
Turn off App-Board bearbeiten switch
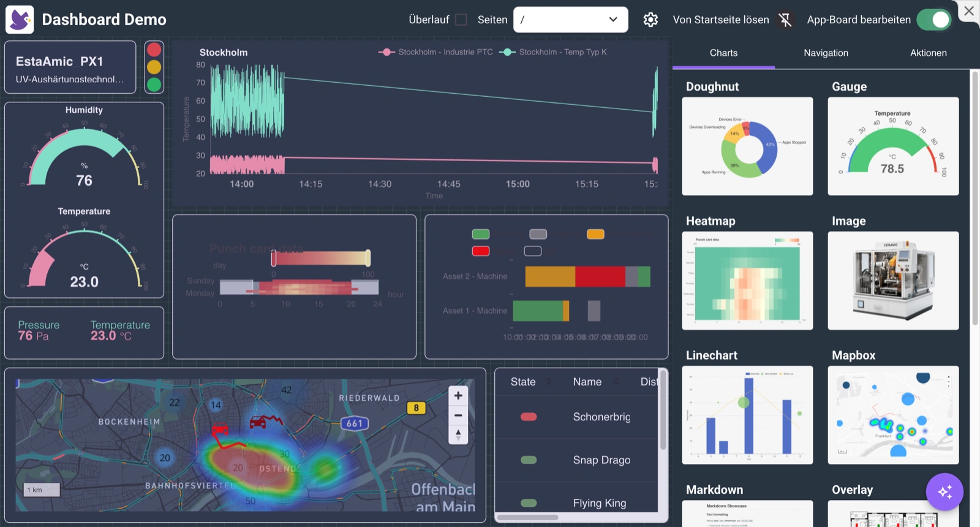(x=934, y=20)
